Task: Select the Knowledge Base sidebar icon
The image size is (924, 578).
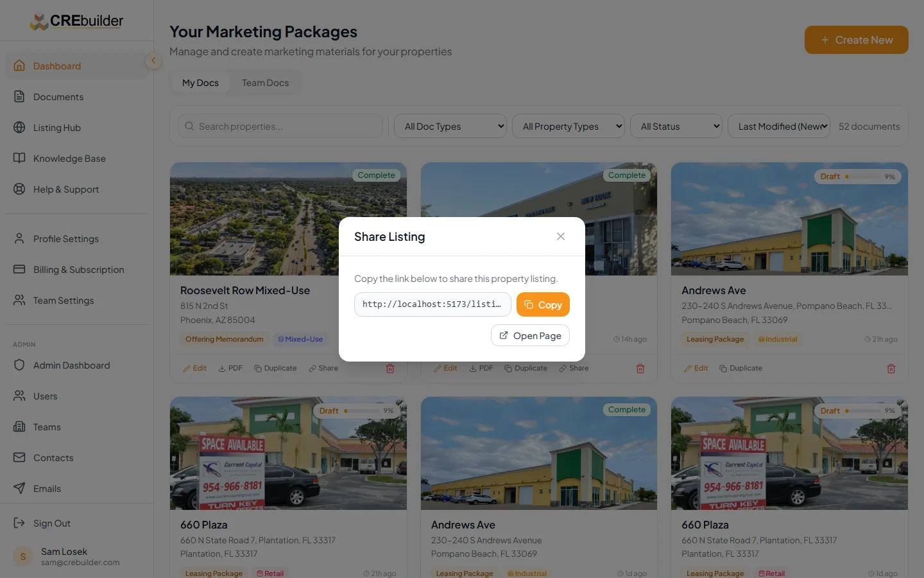Action: click(x=19, y=158)
